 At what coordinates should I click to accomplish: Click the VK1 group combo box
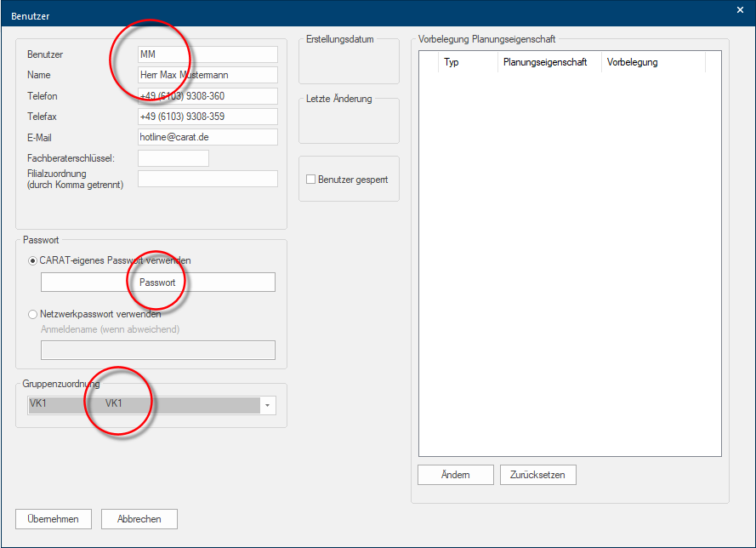(145, 405)
